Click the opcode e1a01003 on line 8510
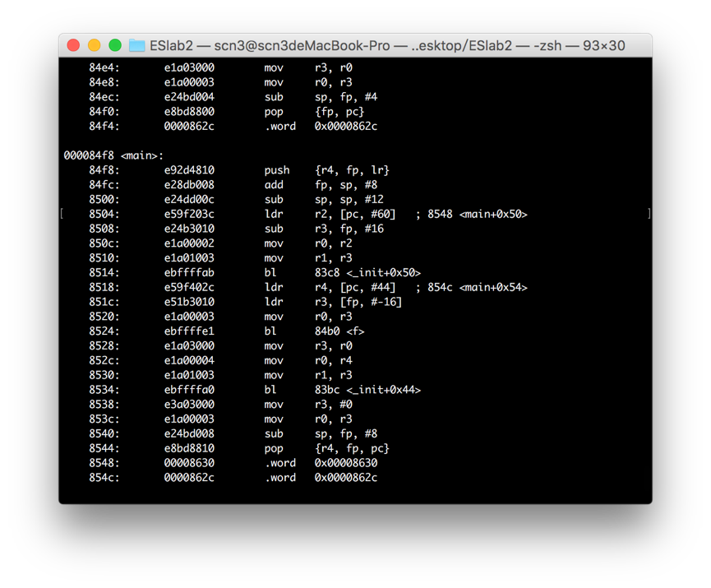The height and width of the screenshot is (588, 711). point(189,257)
